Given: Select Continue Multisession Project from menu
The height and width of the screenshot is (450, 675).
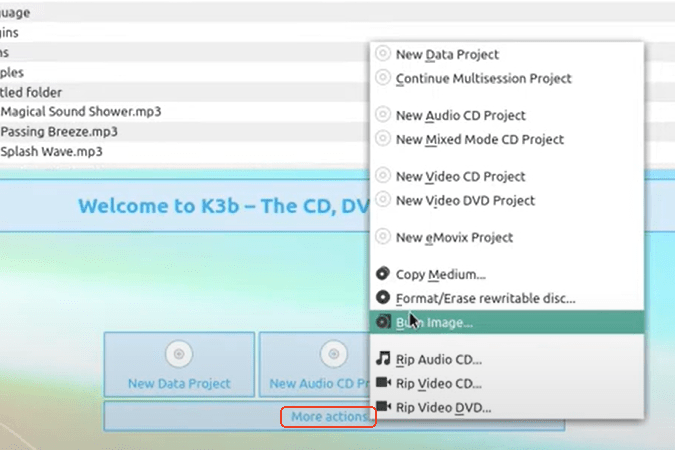Looking at the screenshot, I should tap(484, 78).
